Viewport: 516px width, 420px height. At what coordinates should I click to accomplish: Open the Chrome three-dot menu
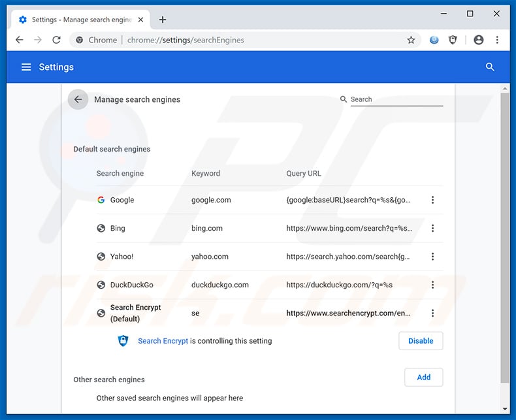(497, 40)
